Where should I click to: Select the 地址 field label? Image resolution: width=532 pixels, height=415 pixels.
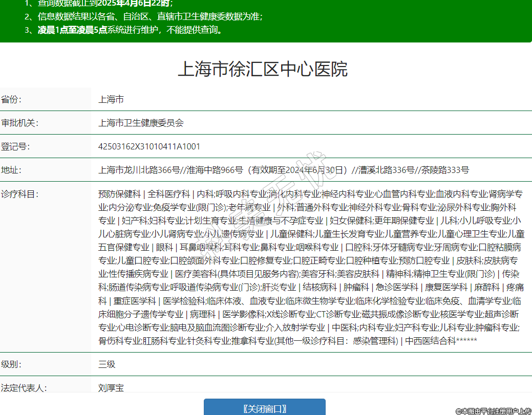tap(11, 170)
